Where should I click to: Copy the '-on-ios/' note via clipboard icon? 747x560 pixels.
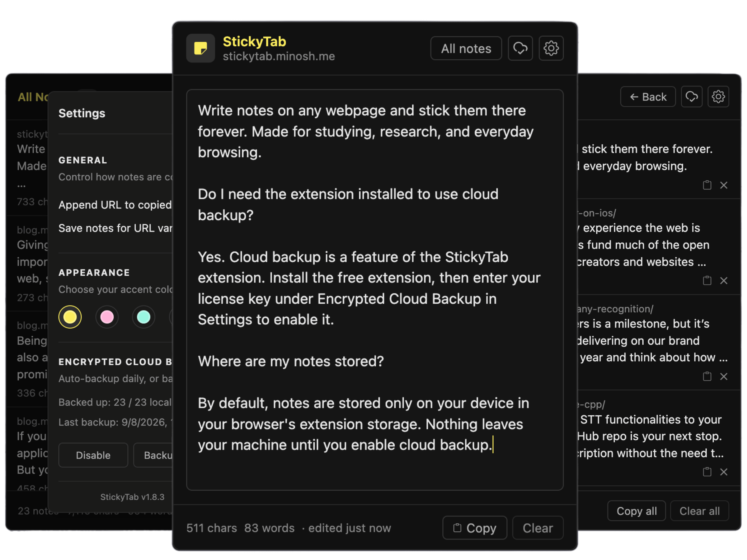point(707,281)
